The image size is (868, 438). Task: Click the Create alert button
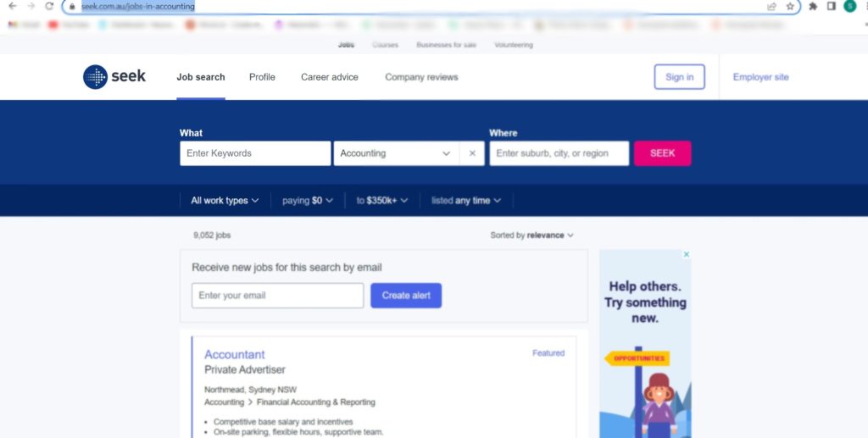406,296
